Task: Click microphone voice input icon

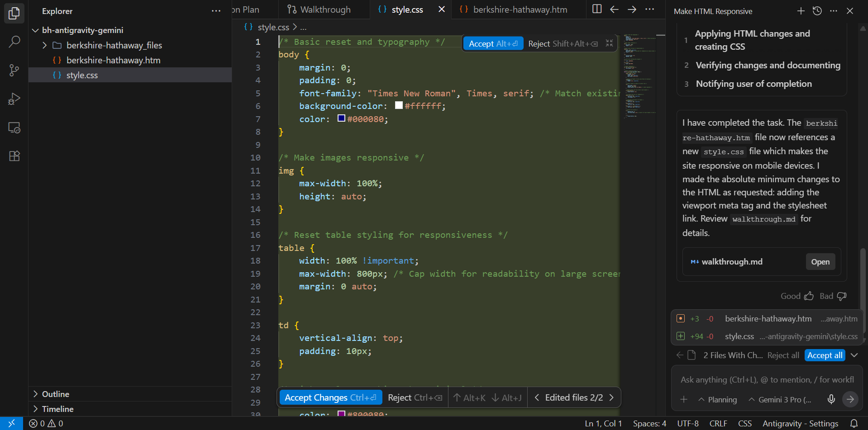Action: (x=831, y=399)
